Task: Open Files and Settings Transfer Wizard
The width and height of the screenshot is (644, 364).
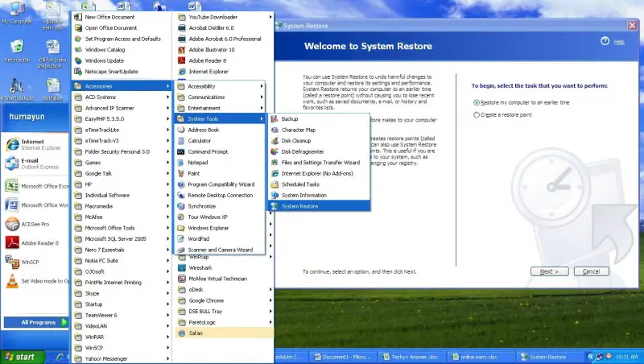Action: (x=319, y=163)
